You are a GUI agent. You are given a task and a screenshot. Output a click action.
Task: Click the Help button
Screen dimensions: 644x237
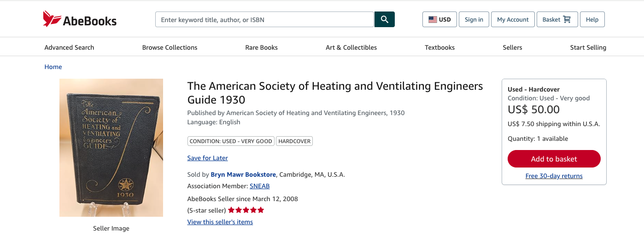click(592, 19)
